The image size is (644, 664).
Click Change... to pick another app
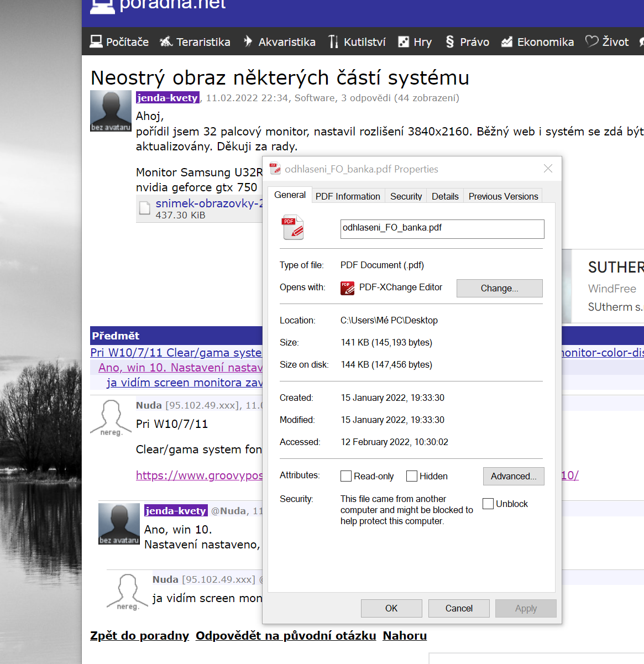pyautogui.click(x=500, y=288)
